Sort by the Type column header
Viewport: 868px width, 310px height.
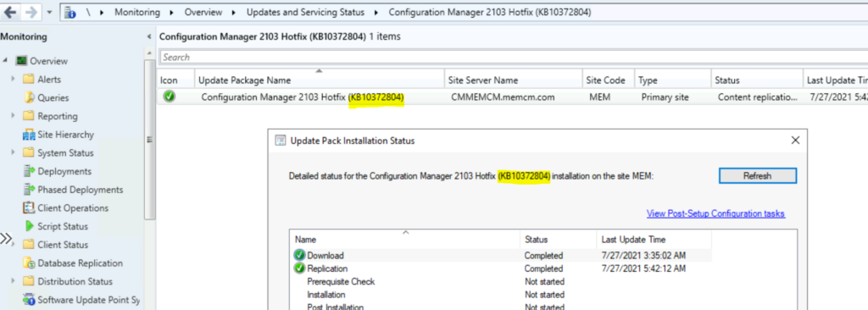pyautogui.click(x=672, y=80)
